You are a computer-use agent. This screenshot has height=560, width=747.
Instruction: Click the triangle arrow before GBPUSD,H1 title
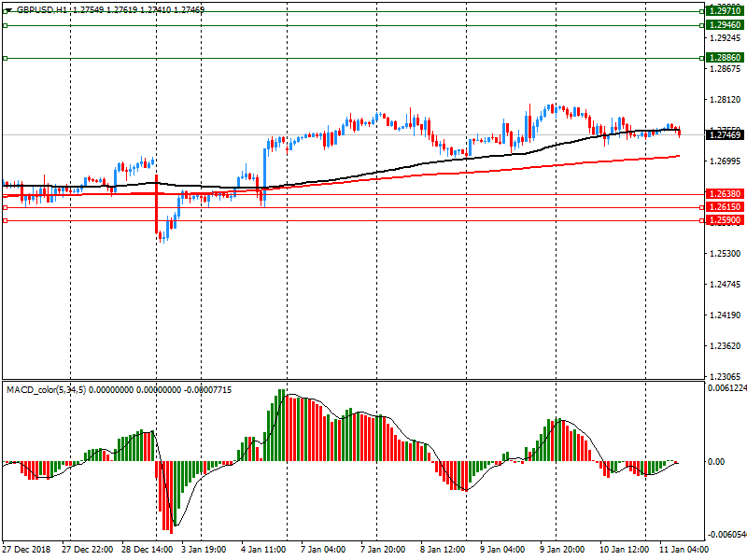[x=7, y=9]
